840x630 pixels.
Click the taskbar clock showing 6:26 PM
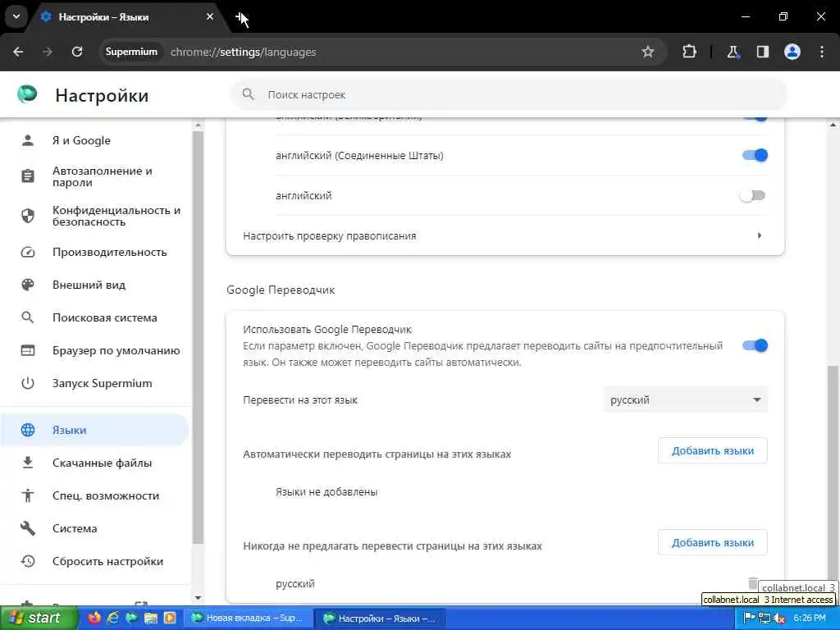[810, 619]
